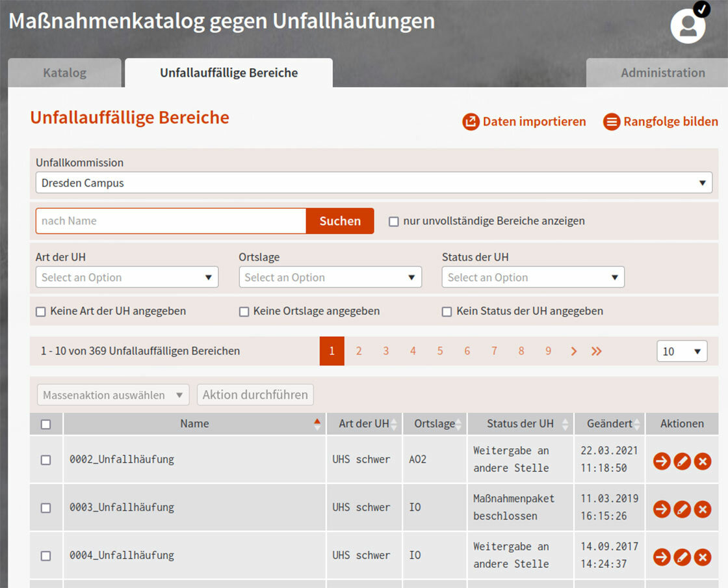
Task: Switch to the Katalog tab
Action: click(x=64, y=72)
